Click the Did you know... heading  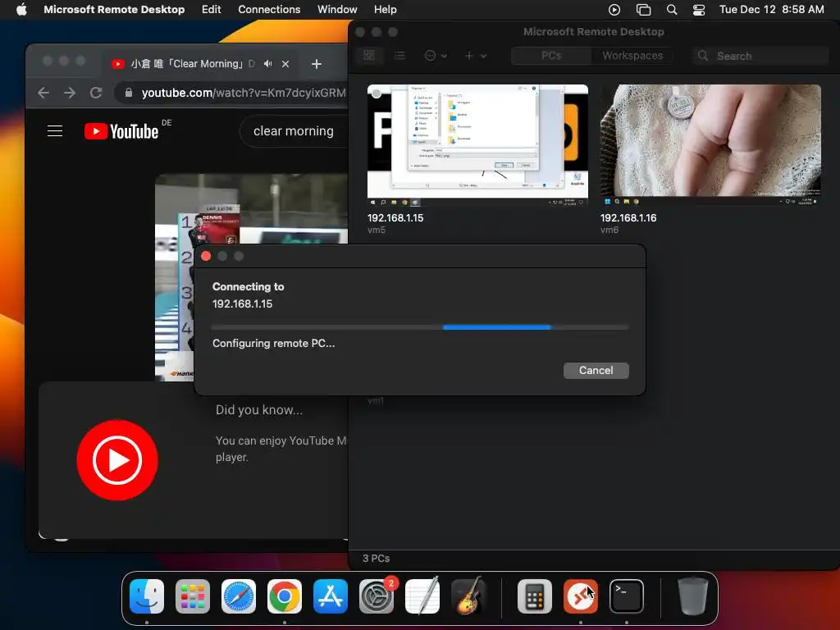pos(258,410)
